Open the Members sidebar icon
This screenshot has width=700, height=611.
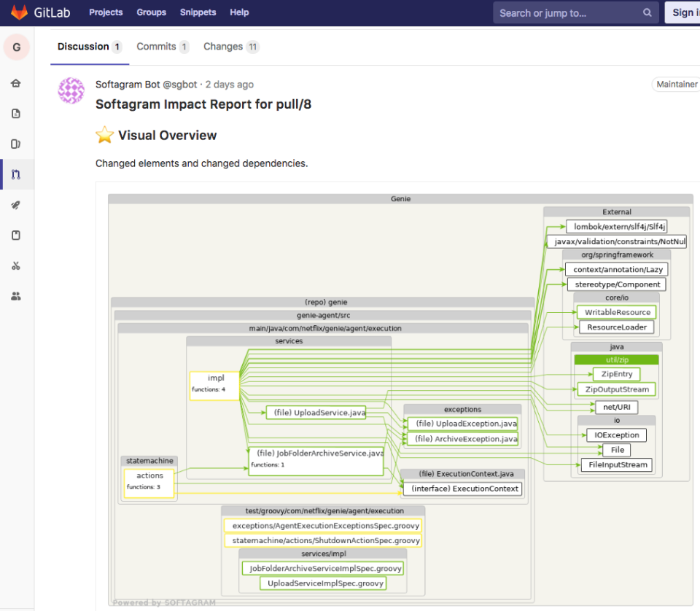click(16, 295)
